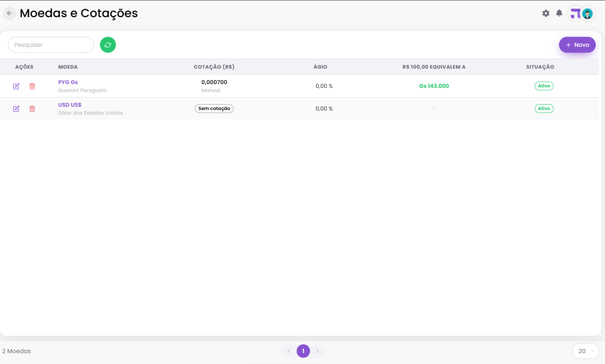
Task: Focus the Pesquisar search field
Action: click(51, 45)
